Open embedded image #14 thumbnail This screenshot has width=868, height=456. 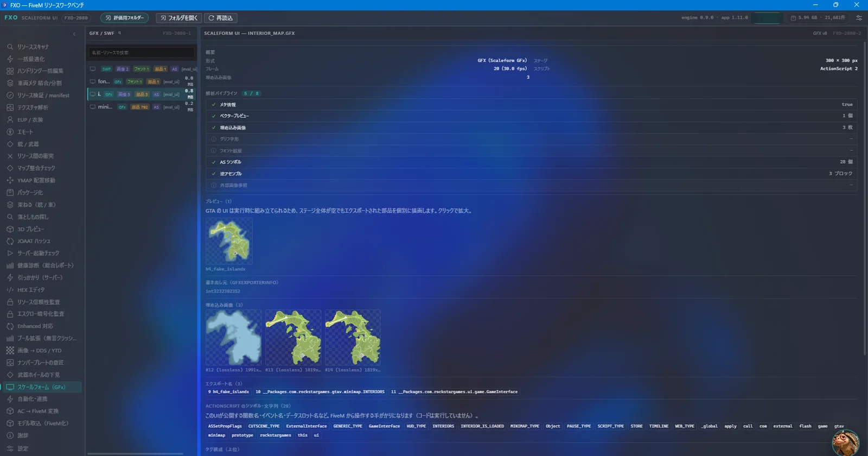(353, 338)
